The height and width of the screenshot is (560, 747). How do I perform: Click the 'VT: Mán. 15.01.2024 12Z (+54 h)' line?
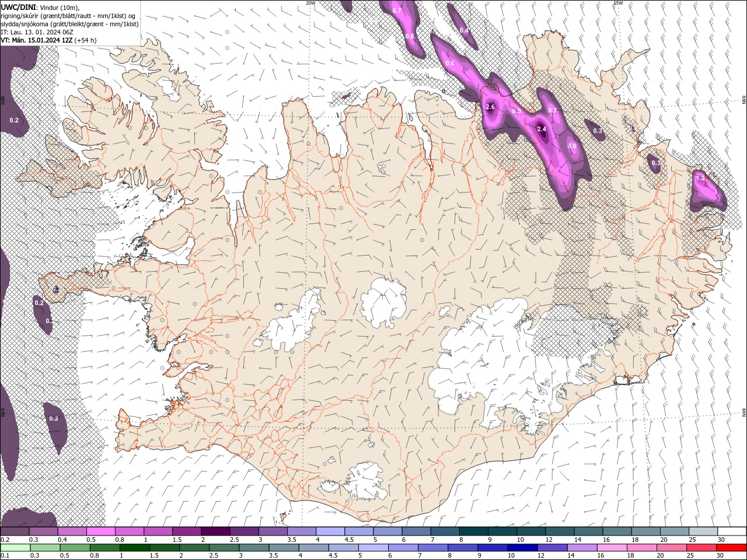click(48, 40)
